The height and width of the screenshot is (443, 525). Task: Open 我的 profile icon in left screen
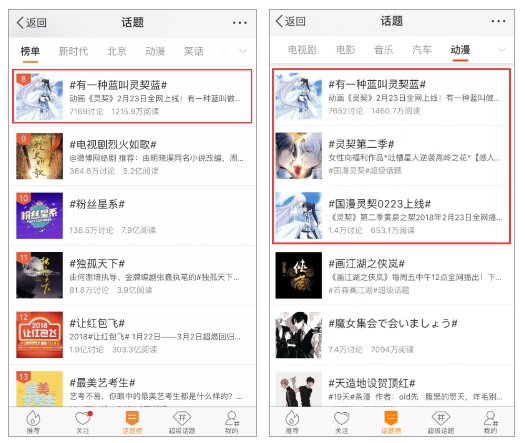pyautogui.click(x=232, y=422)
